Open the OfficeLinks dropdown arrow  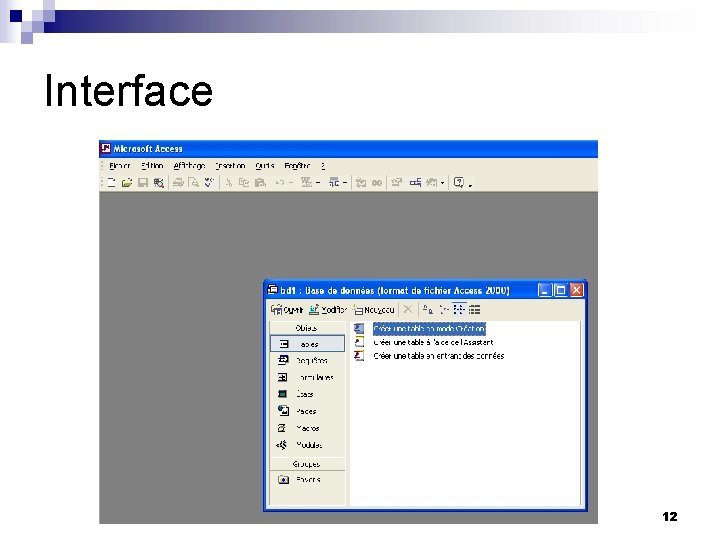coord(318,183)
